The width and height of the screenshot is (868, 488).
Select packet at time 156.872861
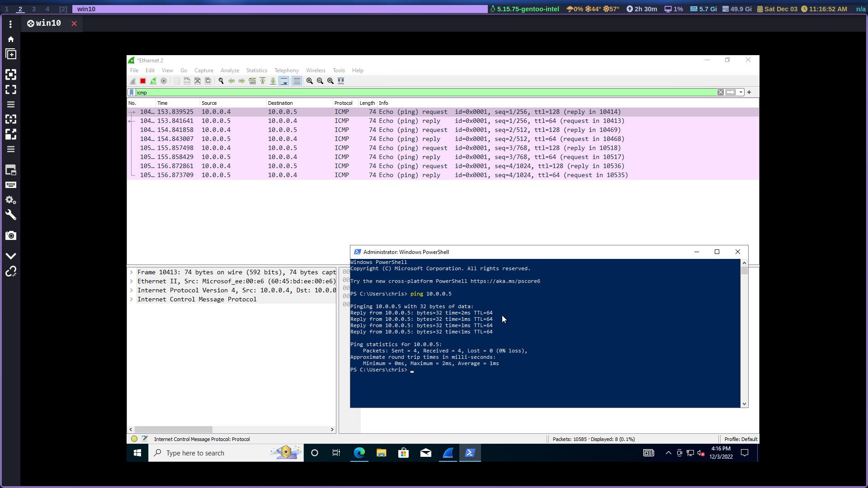443,166
